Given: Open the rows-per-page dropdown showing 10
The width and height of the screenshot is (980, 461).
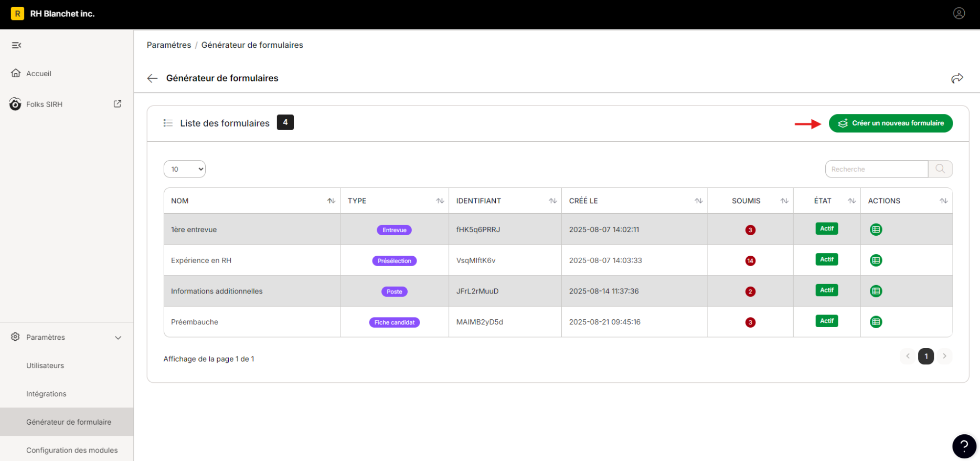Looking at the screenshot, I should click(x=185, y=169).
